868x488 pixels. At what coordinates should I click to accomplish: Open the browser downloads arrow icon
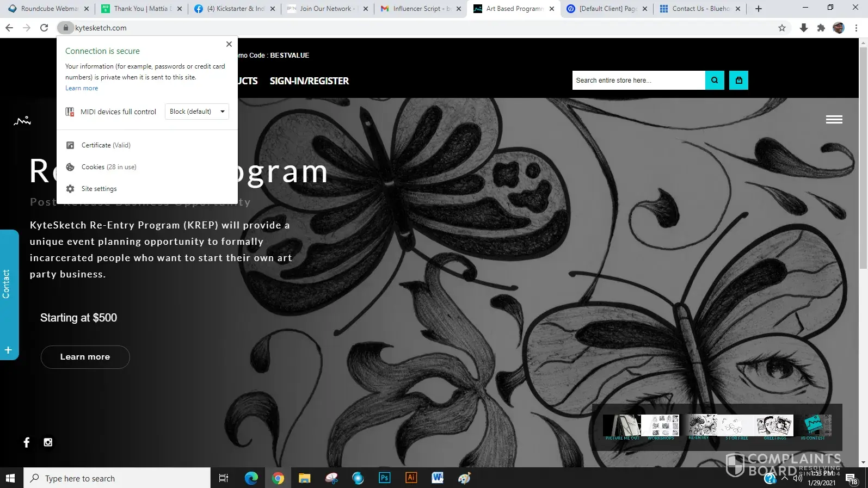point(803,28)
